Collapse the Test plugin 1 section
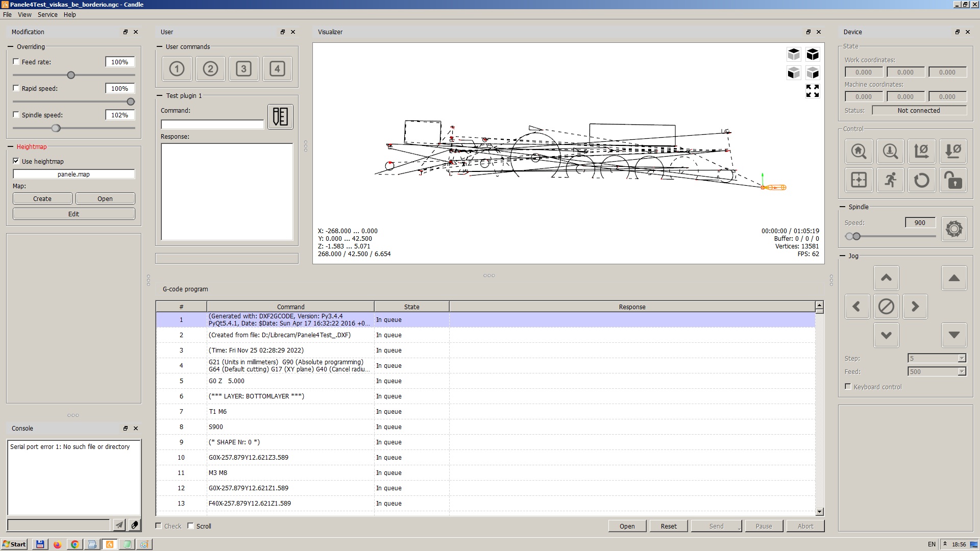The image size is (980, 551). (159, 95)
